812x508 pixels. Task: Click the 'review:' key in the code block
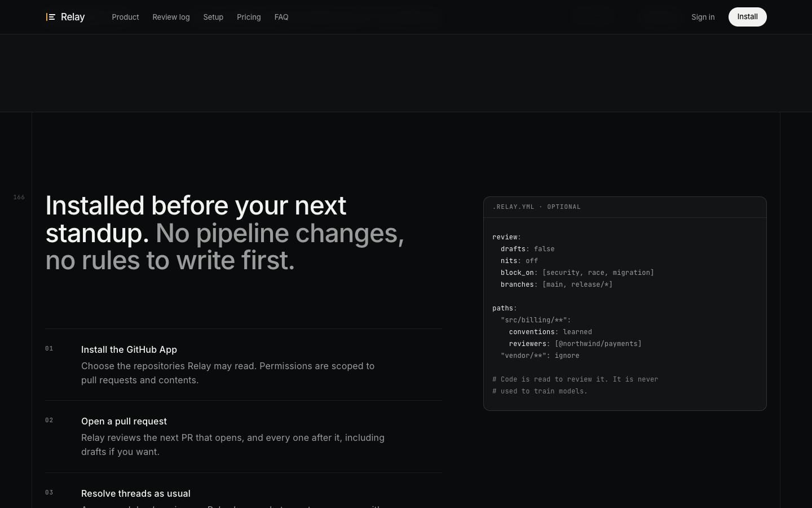click(506, 237)
